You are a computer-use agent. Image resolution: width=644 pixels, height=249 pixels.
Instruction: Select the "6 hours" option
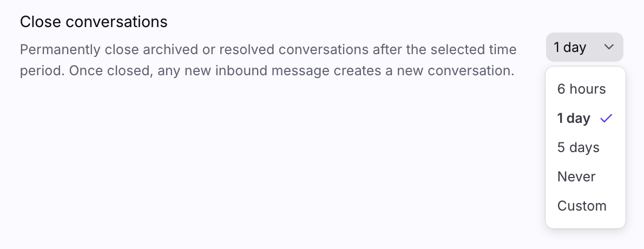click(x=582, y=89)
